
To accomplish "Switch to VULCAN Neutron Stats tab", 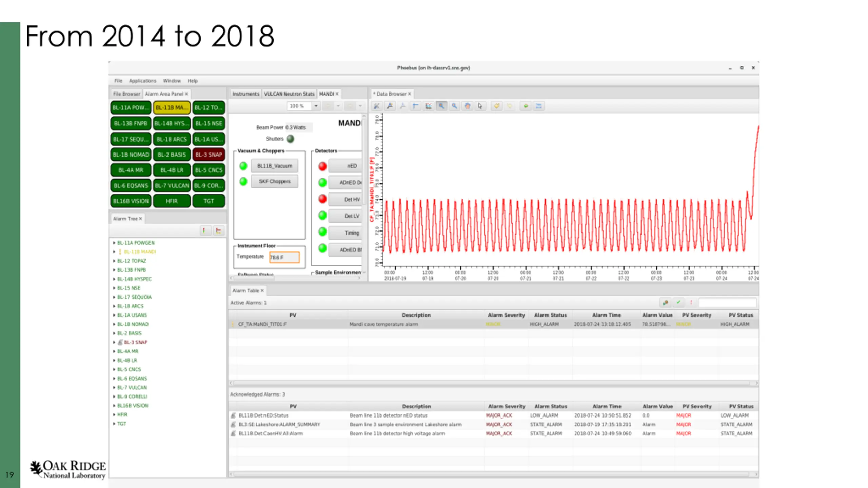I will click(x=289, y=94).
